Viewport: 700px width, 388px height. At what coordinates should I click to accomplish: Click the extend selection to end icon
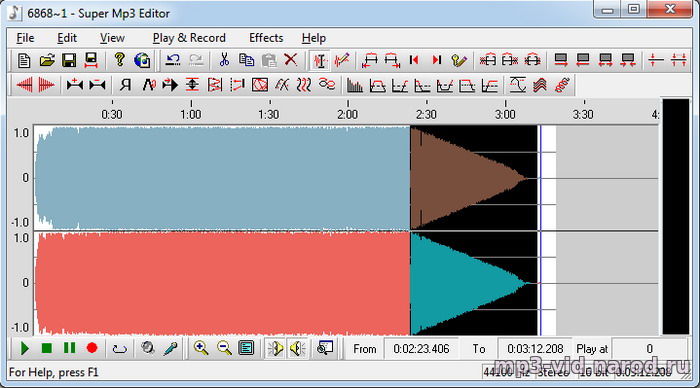[x=392, y=60]
